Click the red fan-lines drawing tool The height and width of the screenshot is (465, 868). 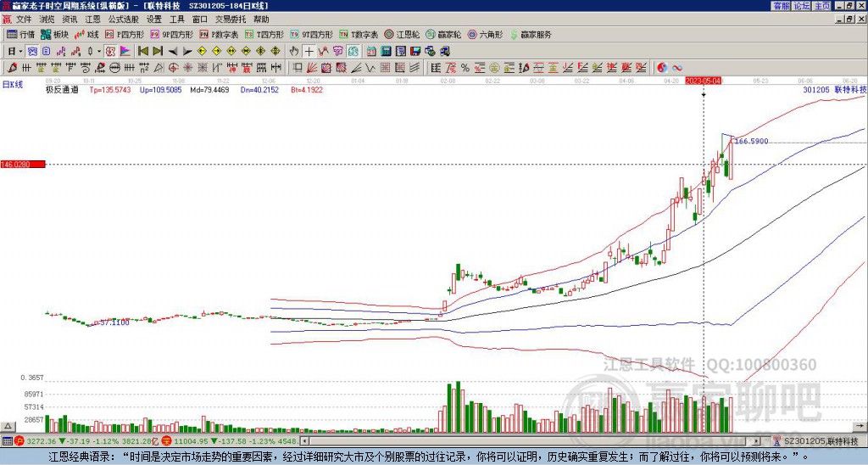[x=312, y=68]
